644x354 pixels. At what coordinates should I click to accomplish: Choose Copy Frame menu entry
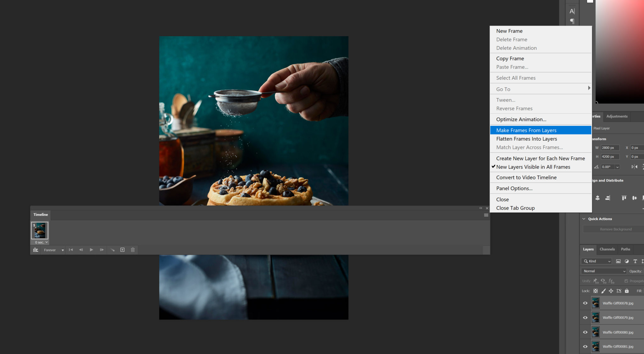click(541, 58)
